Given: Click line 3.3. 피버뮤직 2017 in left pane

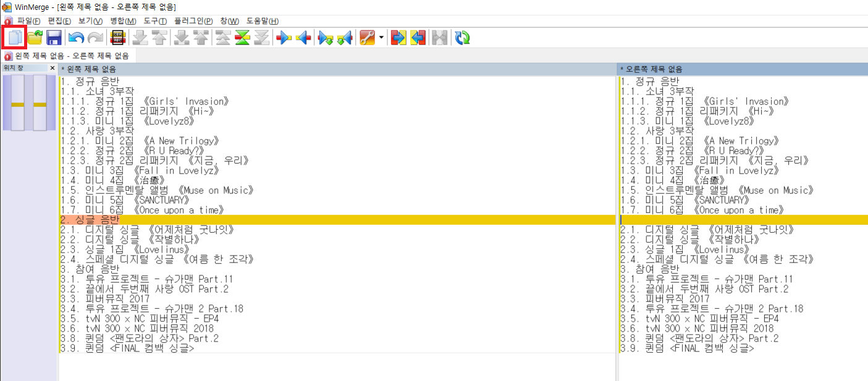Looking at the screenshot, I should click(105, 299).
